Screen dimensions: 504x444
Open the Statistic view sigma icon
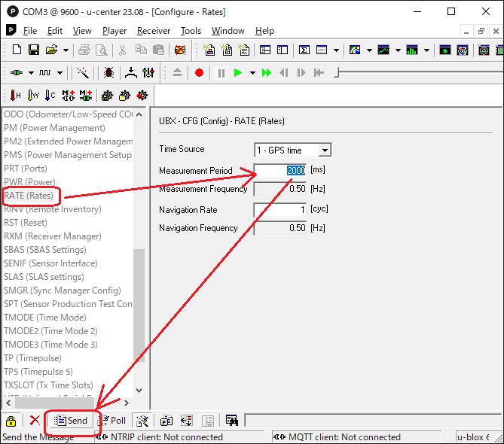pos(304,50)
